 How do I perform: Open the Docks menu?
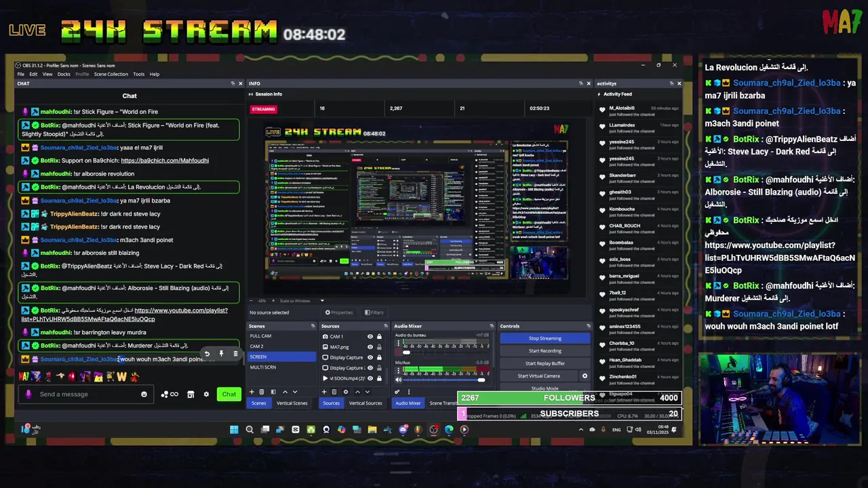pyautogui.click(x=64, y=74)
